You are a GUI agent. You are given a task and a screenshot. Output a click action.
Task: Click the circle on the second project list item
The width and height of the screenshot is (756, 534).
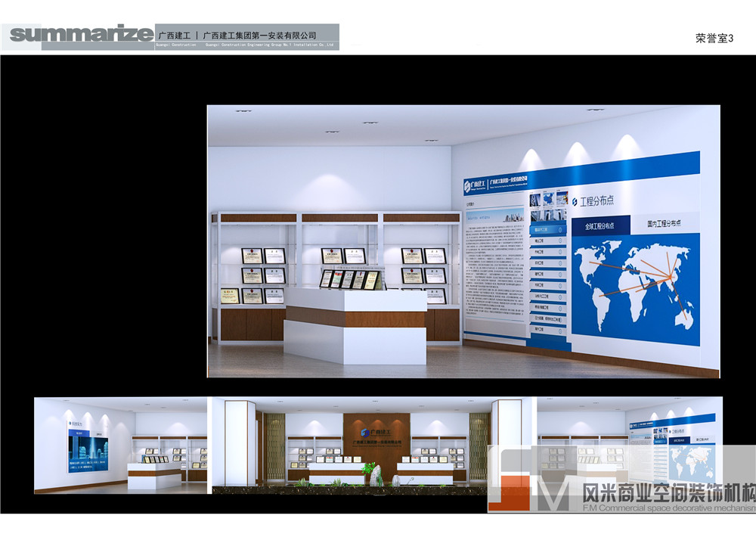560,241
